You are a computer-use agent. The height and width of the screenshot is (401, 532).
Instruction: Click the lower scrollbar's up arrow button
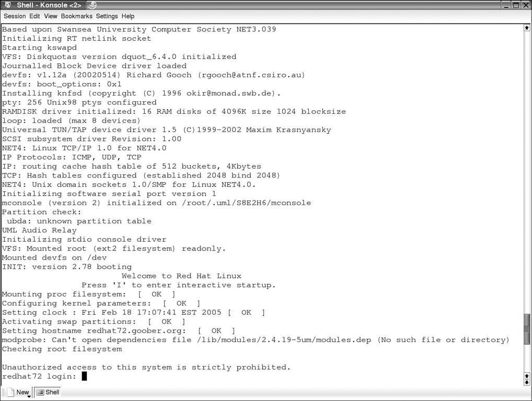527,375
